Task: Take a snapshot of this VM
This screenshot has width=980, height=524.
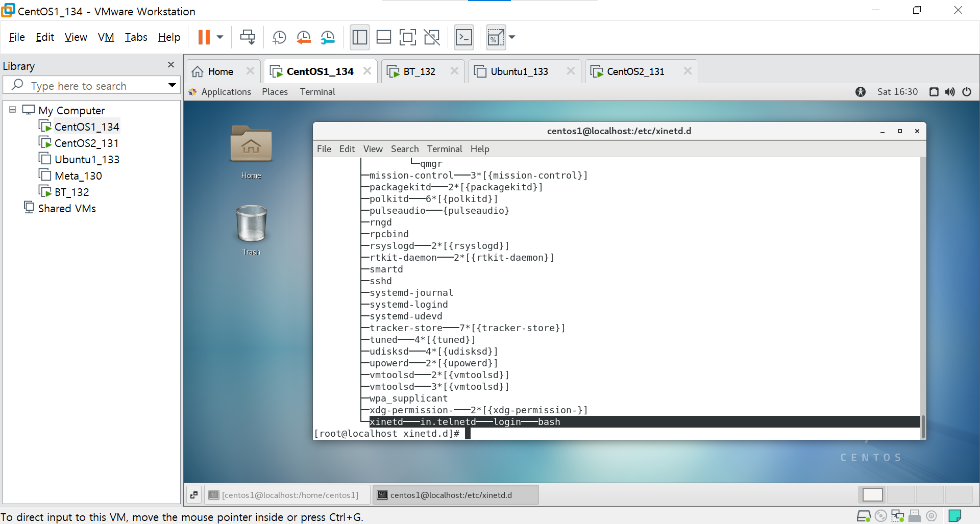Action: pyautogui.click(x=279, y=37)
